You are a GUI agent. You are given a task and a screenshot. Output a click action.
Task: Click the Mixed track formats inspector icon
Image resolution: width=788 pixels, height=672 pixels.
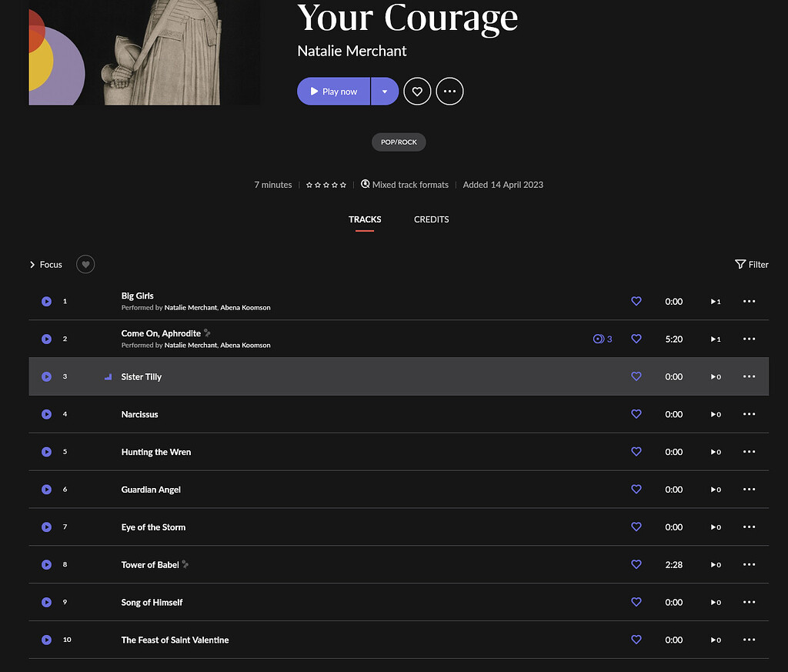[365, 184]
